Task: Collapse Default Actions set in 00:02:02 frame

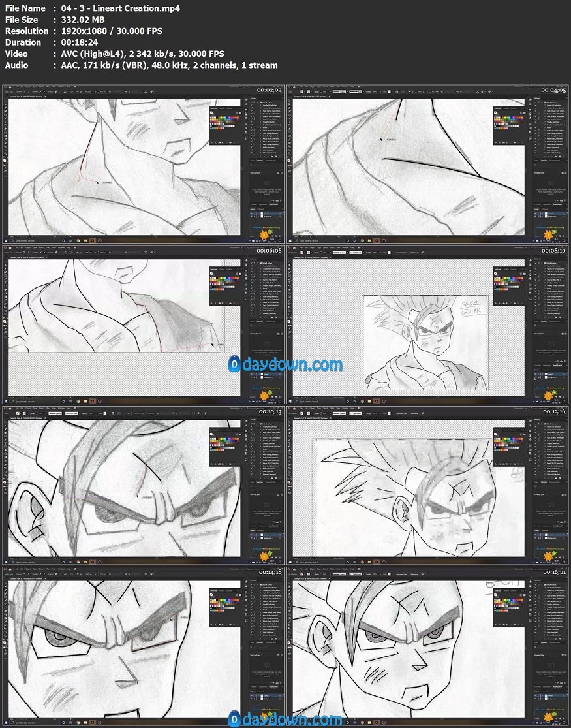Action: point(258,103)
